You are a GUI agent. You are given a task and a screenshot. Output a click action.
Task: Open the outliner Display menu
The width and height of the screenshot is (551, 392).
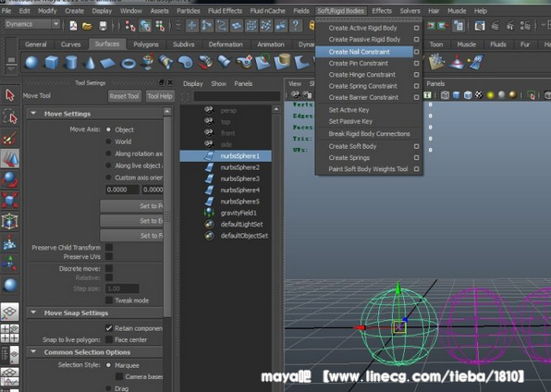pos(193,84)
